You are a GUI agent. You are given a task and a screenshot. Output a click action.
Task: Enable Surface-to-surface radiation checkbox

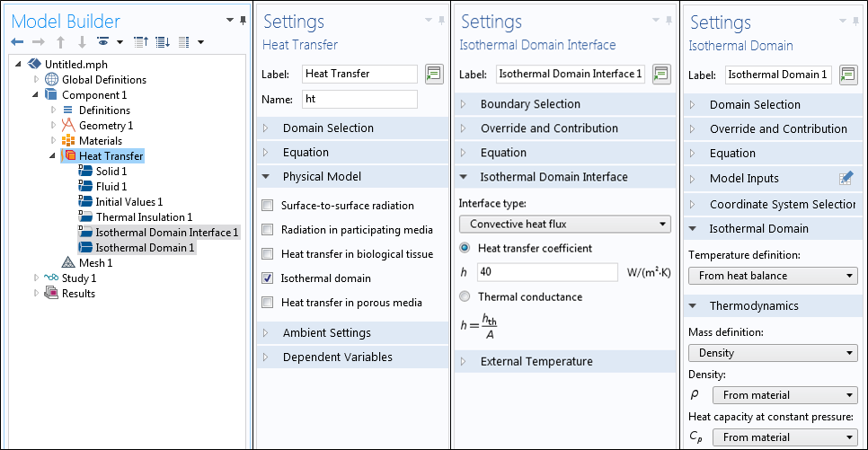[x=268, y=206]
